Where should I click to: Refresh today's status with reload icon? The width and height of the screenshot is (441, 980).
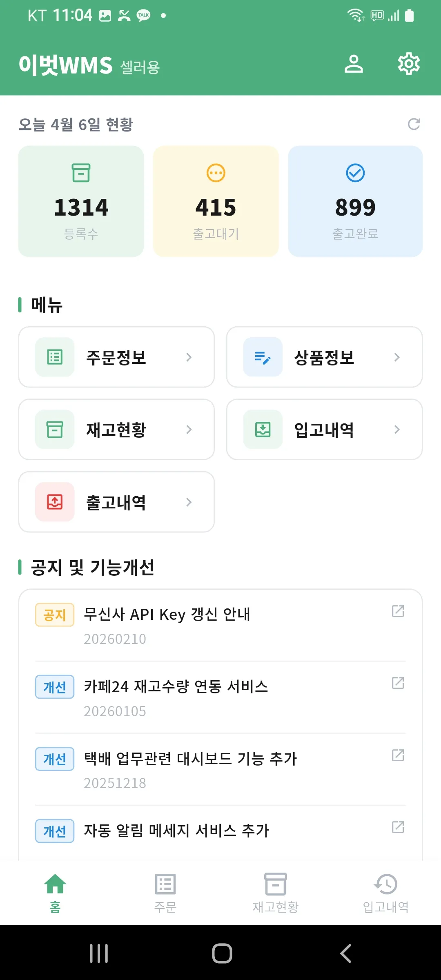pyautogui.click(x=414, y=124)
